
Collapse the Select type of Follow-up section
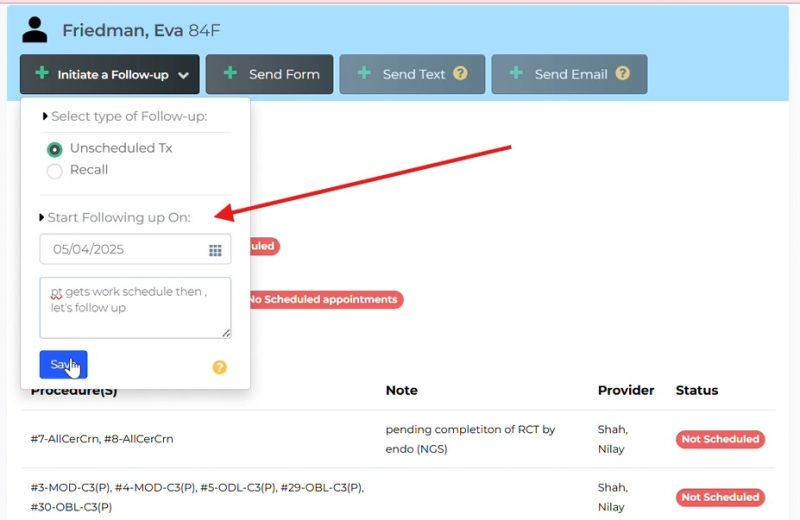click(45, 117)
